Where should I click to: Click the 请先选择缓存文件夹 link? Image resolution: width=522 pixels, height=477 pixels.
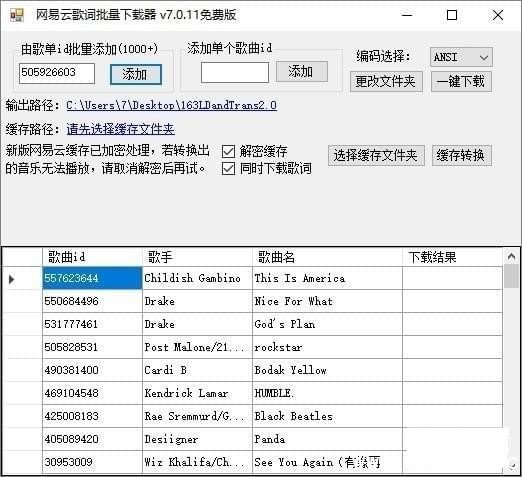[x=120, y=129]
